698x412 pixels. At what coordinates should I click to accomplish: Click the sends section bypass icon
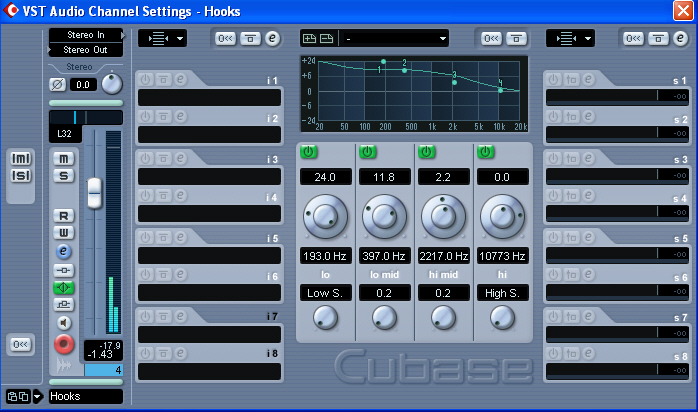[x=658, y=39]
